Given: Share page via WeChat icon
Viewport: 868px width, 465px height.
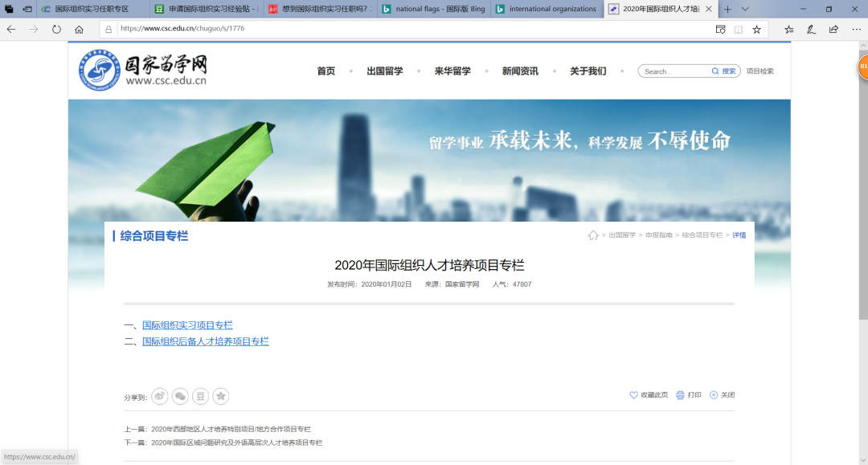Looking at the screenshot, I should click(x=180, y=396).
